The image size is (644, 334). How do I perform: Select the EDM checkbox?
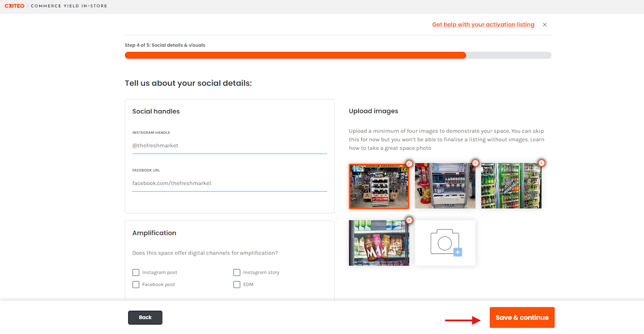237,285
